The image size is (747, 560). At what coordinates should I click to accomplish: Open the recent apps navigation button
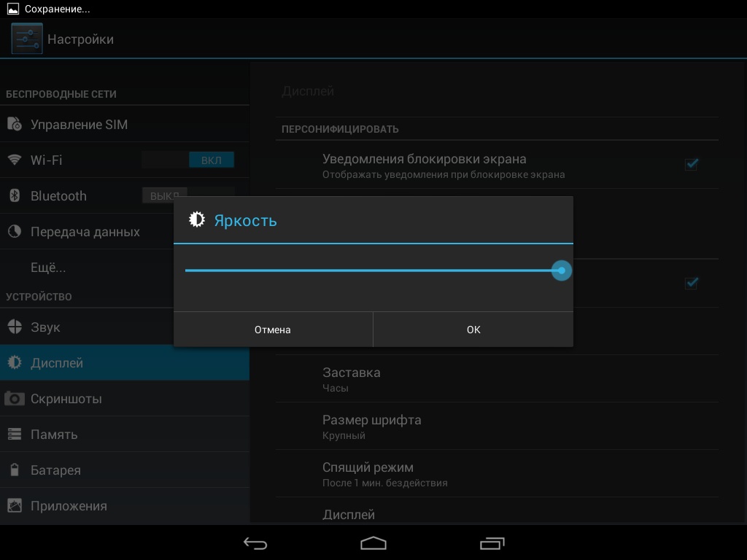tap(492, 543)
